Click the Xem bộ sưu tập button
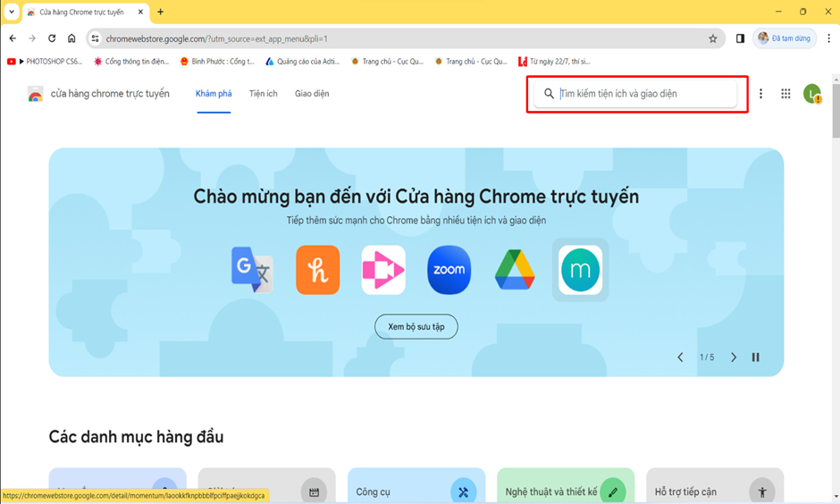The image size is (840, 504). [416, 327]
